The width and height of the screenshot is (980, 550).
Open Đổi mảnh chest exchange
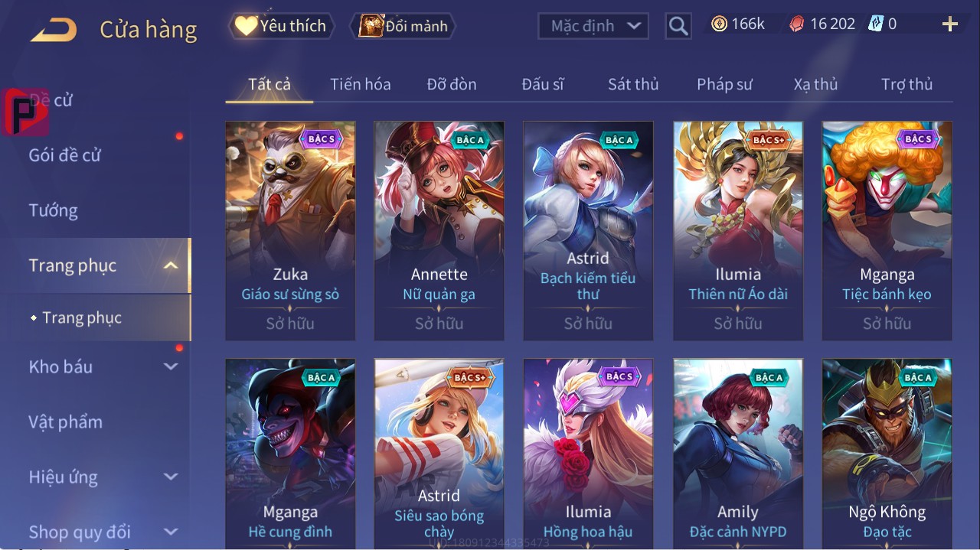(x=403, y=26)
